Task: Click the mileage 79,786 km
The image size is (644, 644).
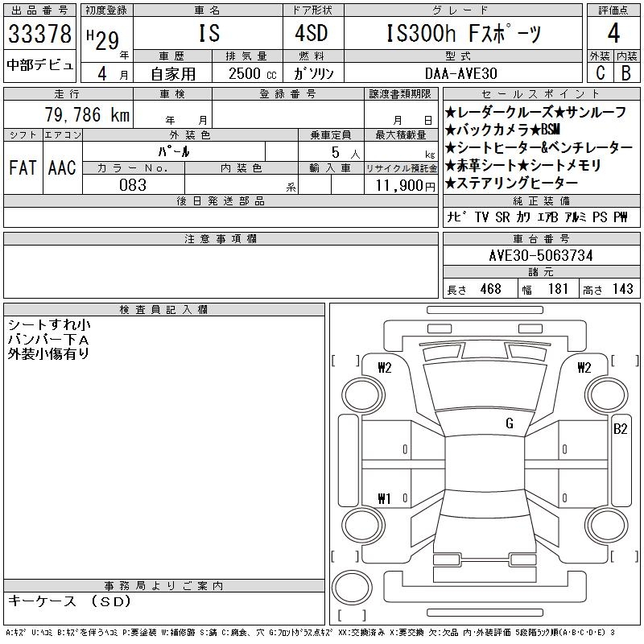Action: pyautogui.click(x=87, y=115)
